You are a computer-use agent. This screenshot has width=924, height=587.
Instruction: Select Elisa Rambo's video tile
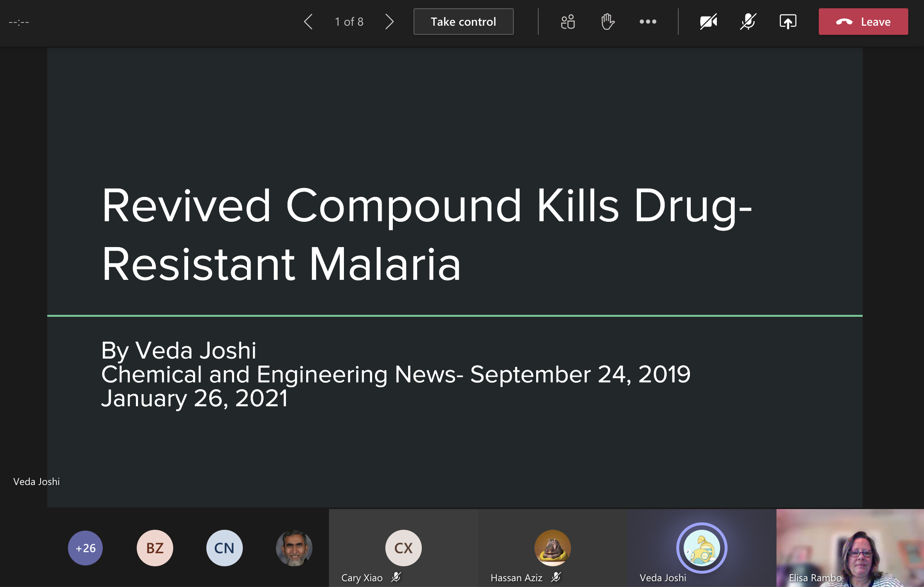coord(850,548)
